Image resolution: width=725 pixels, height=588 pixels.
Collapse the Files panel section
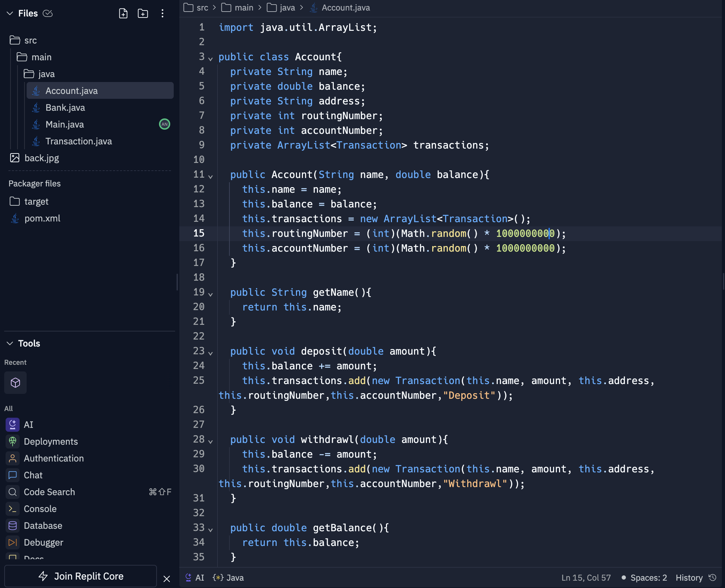[x=10, y=13]
